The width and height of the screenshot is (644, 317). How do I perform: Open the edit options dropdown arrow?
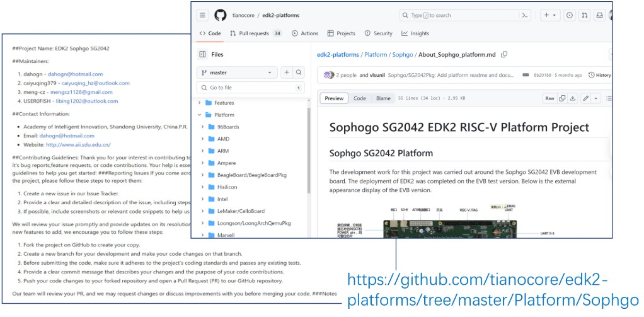click(596, 98)
